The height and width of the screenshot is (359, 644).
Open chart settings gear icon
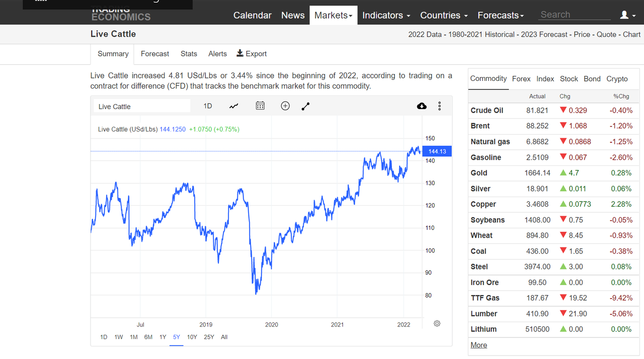[437, 323]
